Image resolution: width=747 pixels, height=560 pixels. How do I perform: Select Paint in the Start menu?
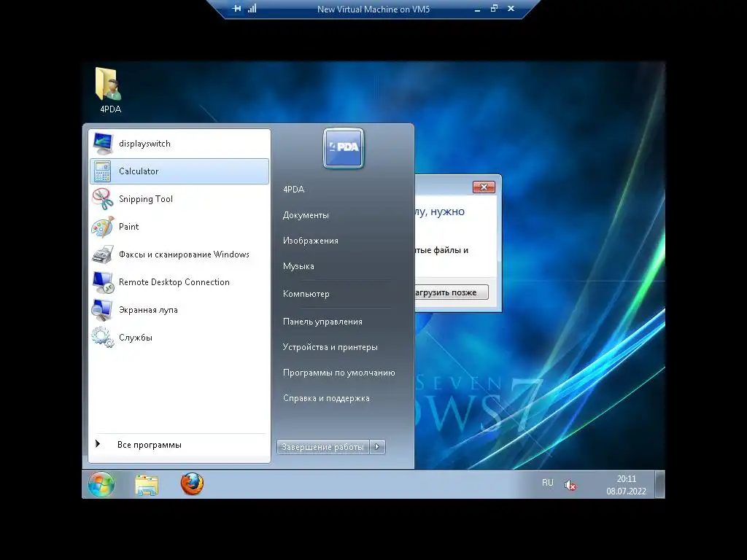(x=179, y=227)
